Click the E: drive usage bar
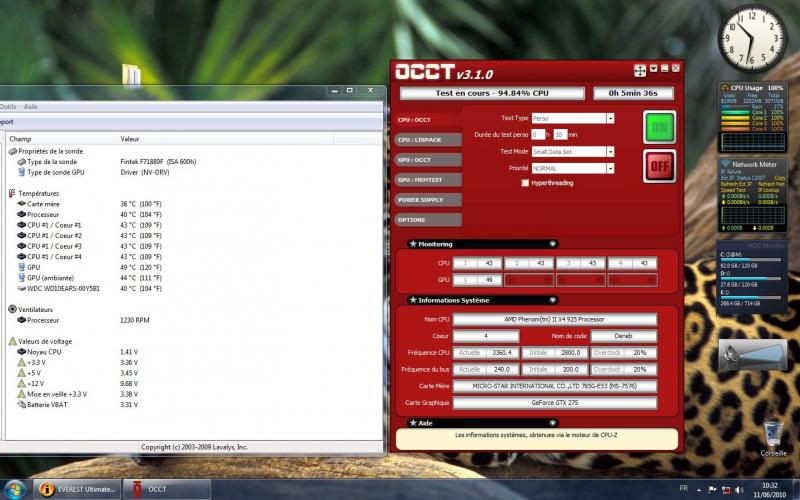Image resolution: width=800 pixels, height=500 pixels. point(750,297)
